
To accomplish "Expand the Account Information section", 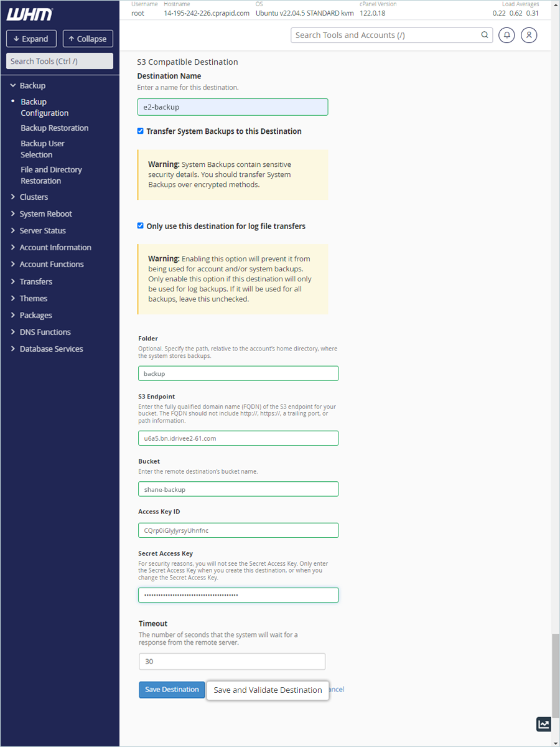I will point(55,247).
